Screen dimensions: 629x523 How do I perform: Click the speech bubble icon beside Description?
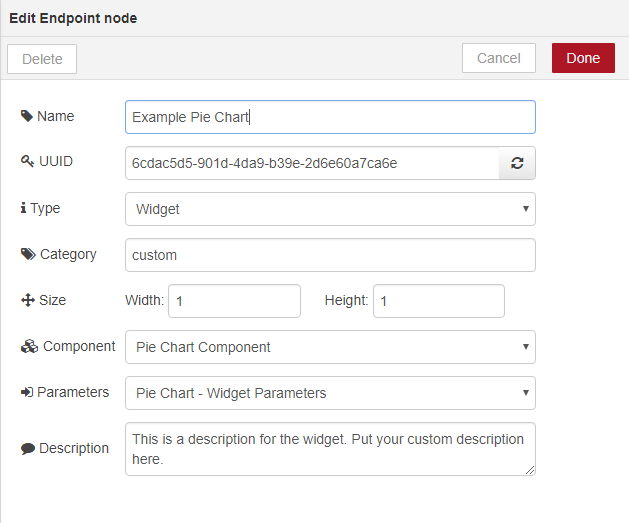(x=28, y=448)
